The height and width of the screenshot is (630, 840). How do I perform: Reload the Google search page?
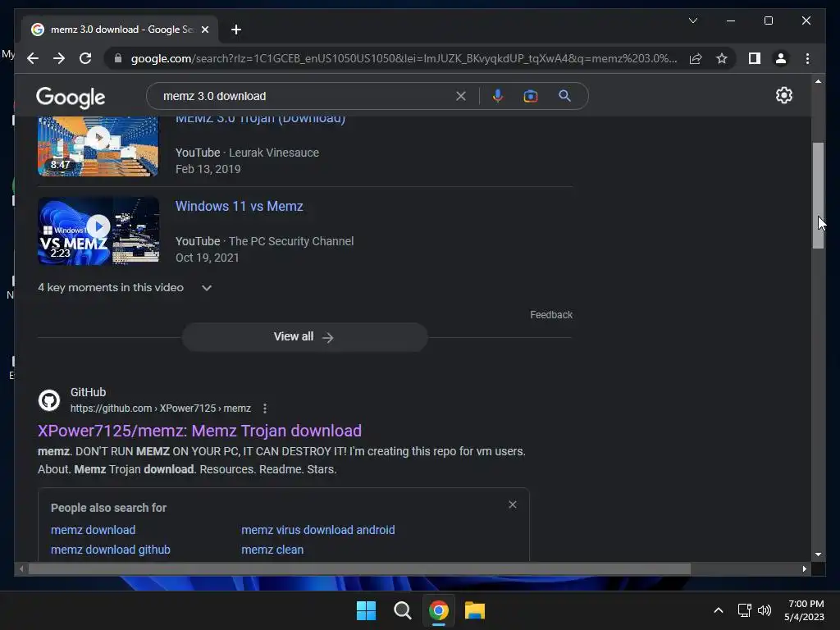(x=85, y=58)
